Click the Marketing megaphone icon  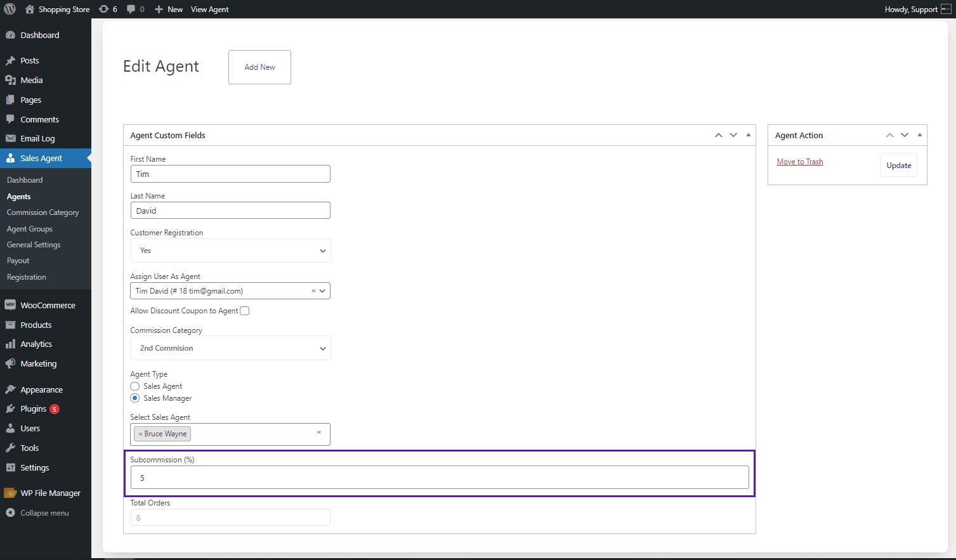coord(10,363)
